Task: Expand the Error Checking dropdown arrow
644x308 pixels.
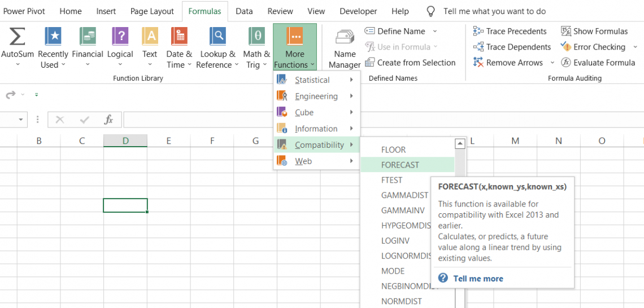Action: tap(636, 47)
